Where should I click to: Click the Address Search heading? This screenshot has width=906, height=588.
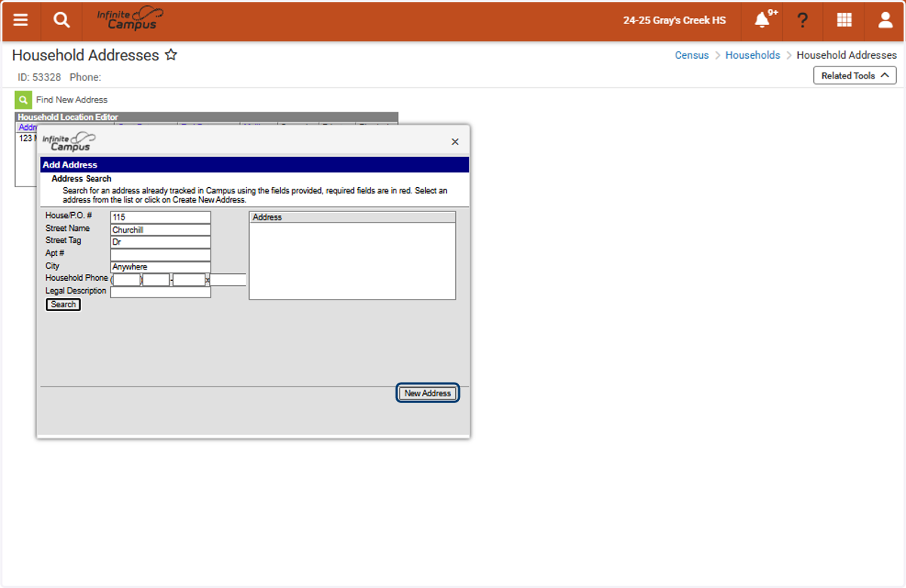pos(82,179)
